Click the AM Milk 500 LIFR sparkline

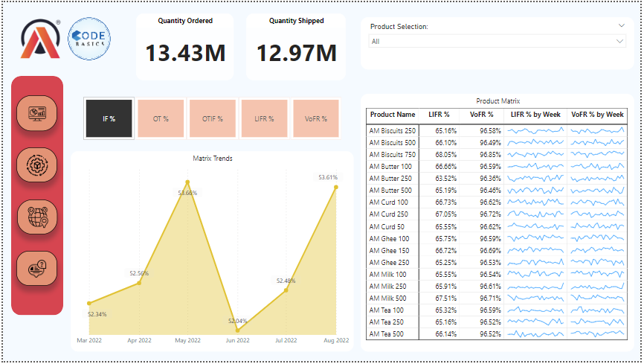coord(536,298)
